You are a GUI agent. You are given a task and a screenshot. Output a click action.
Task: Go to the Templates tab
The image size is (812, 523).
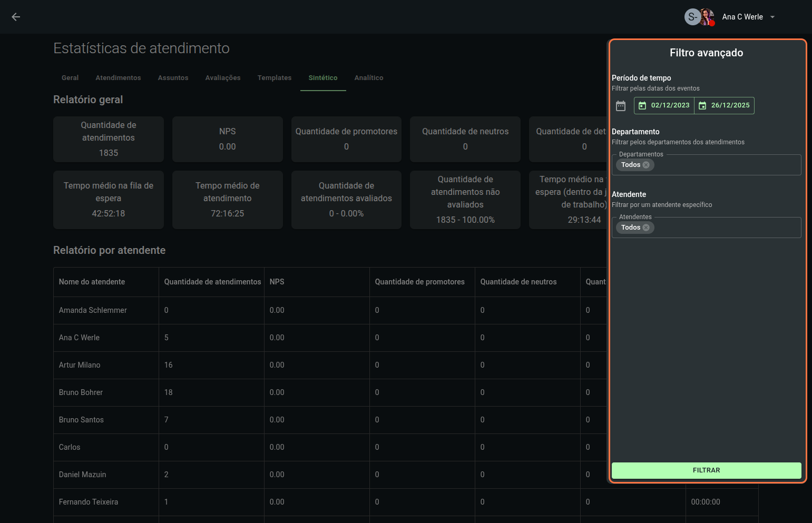click(x=274, y=78)
